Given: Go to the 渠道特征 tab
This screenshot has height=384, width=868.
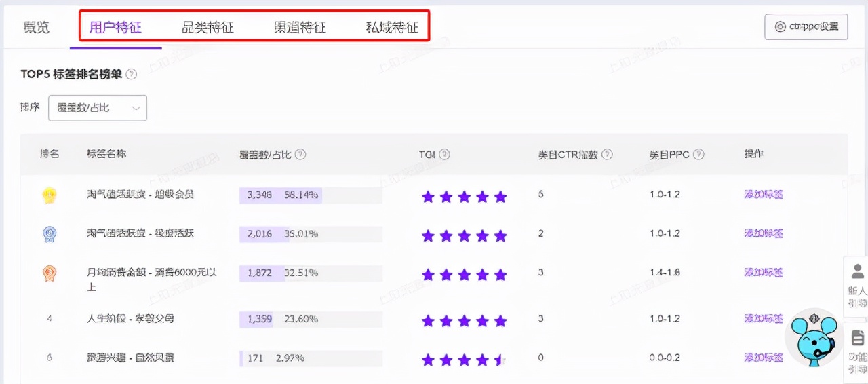Looking at the screenshot, I should tap(300, 28).
